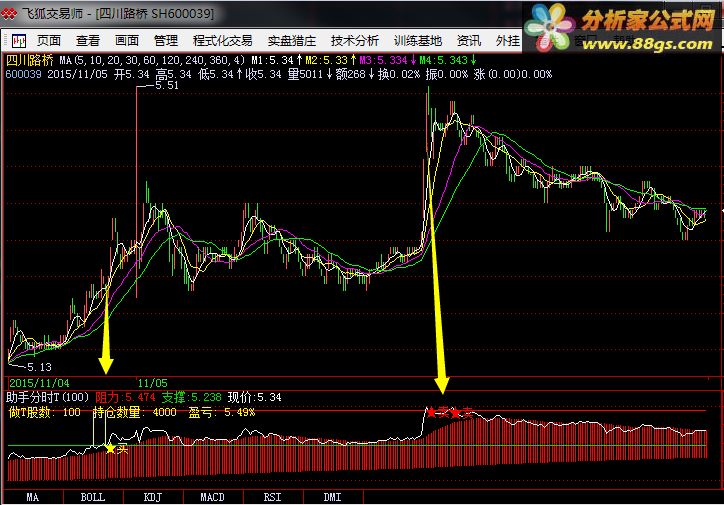This screenshot has width=724, height=505.
Task: Click the 5.51 high price label
Action: click(x=167, y=85)
